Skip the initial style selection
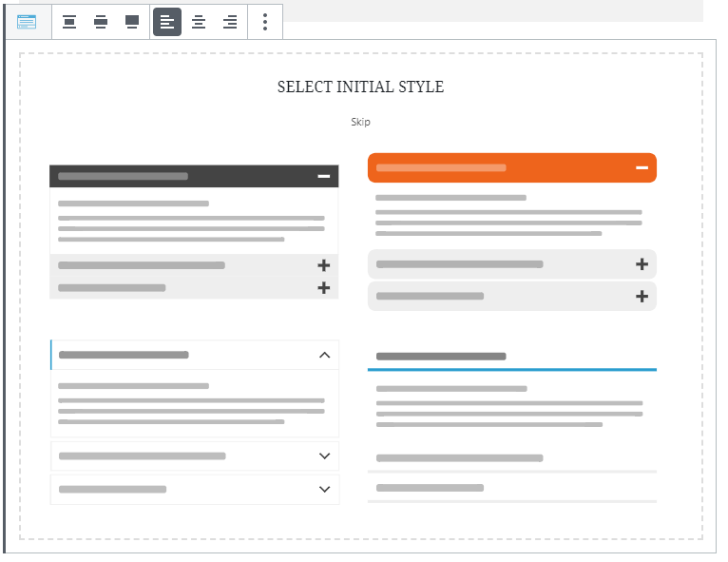Viewport: 728px width, 562px height. click(x=360, y=122)
